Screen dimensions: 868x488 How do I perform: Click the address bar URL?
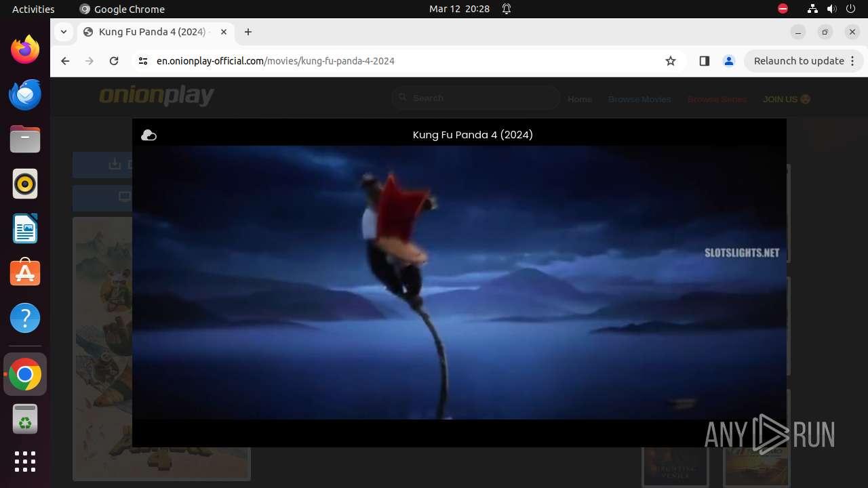(275, 61)
